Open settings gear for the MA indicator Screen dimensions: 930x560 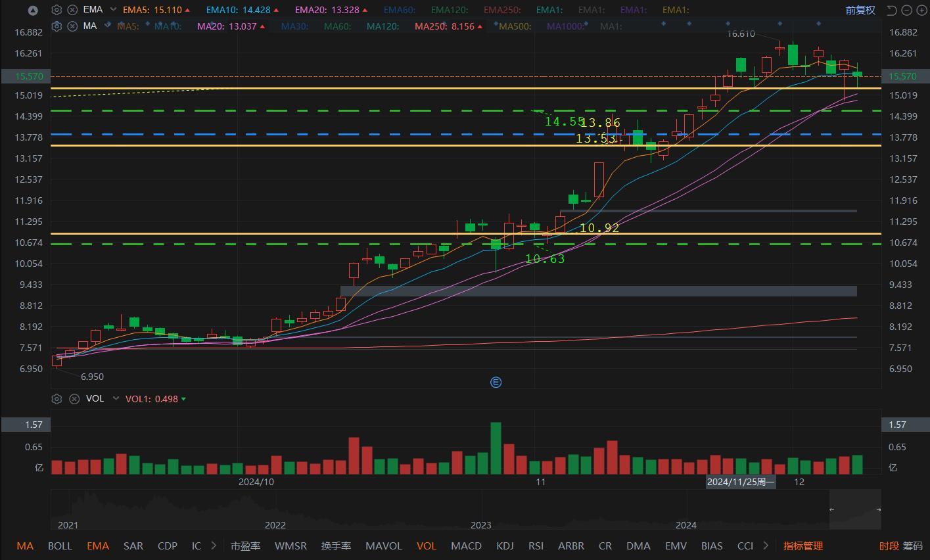point(57,26)
